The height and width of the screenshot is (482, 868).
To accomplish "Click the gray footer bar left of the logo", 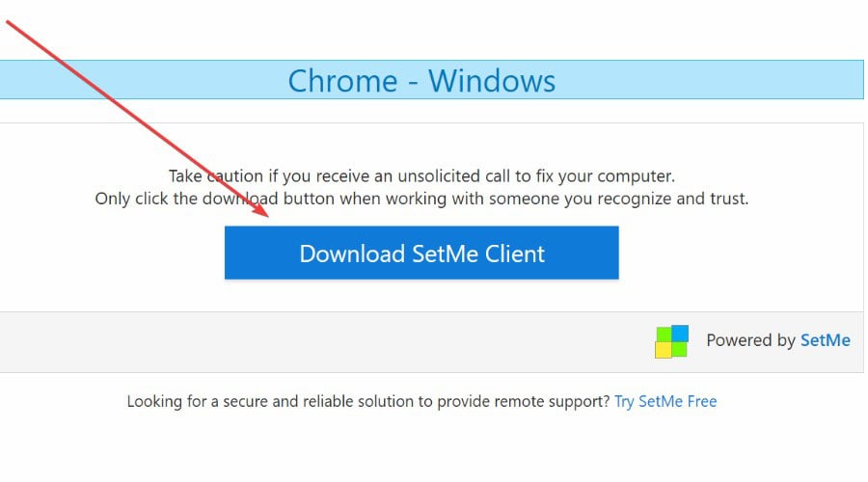I will point(327,342).
